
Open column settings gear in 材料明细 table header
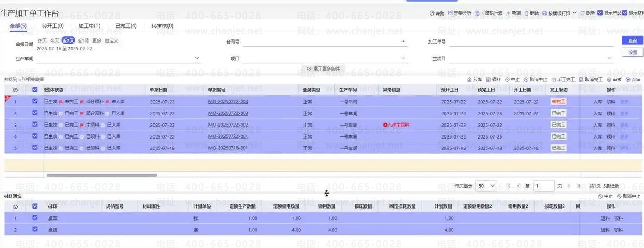click(15, 206)
